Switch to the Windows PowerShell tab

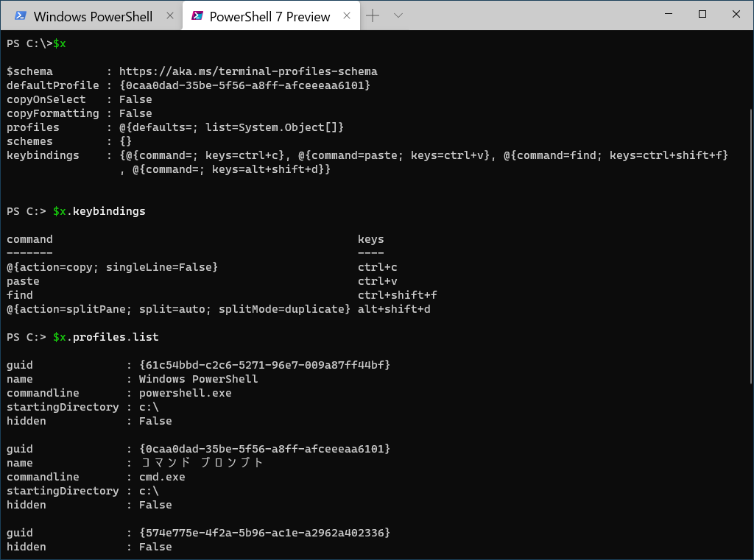[93, 16]
